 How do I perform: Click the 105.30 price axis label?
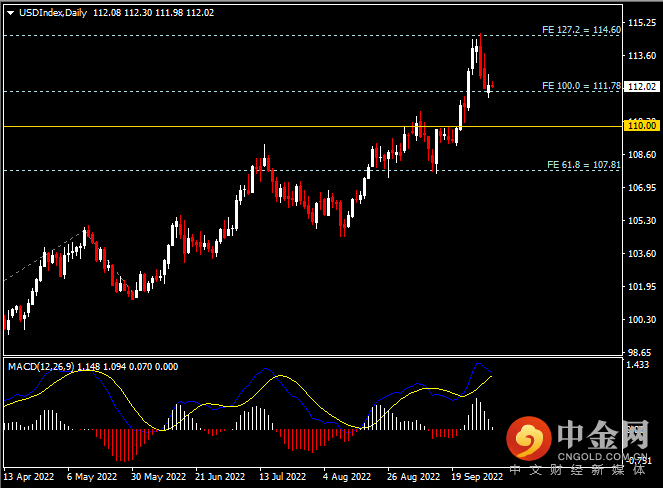pyautogui.click(x=642, y=221)
